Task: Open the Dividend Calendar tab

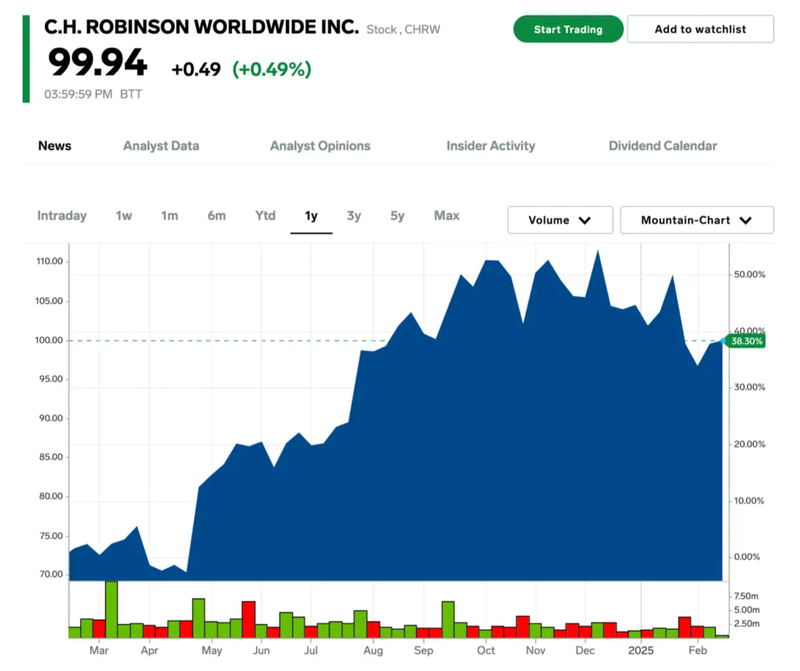Action: [663, 146]
